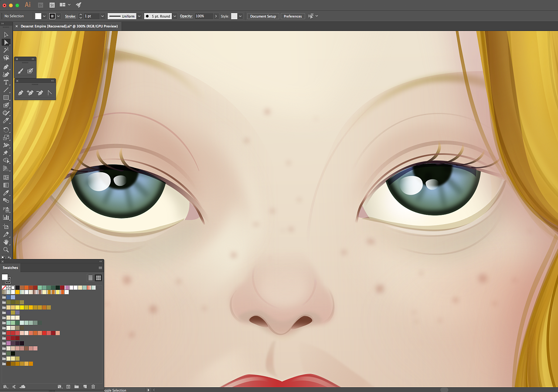Switch Swatches panel to list view

pos(91,278)
